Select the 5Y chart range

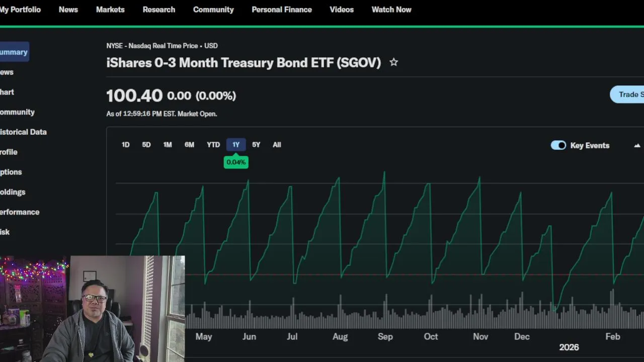(256, 145)
